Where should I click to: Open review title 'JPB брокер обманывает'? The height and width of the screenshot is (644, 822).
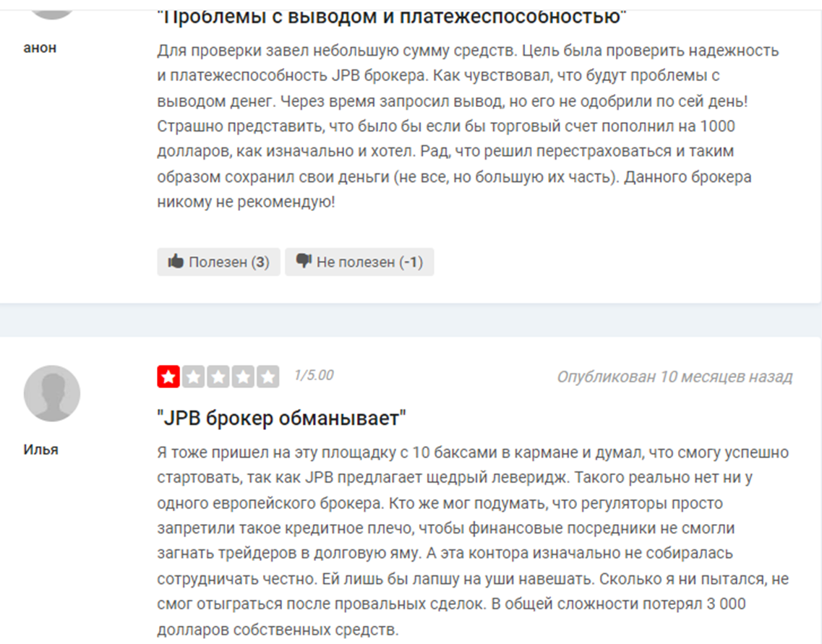tap(281, 418)
